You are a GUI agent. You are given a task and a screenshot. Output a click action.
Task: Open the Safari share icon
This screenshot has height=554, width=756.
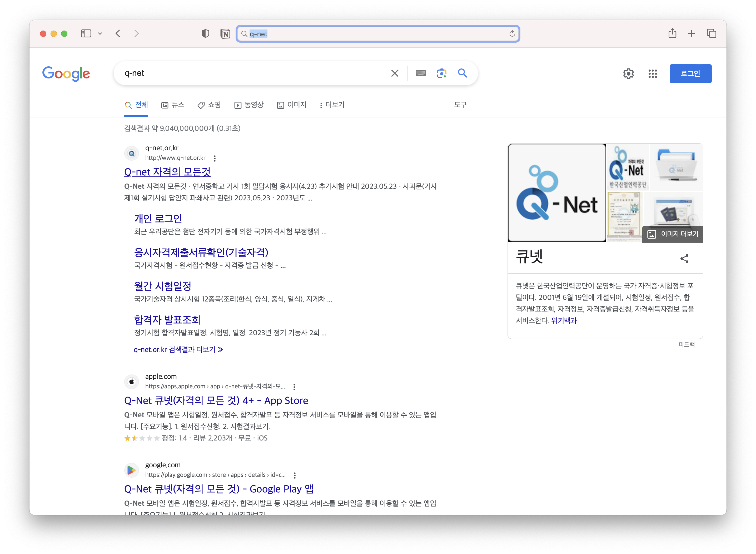tap(672, 33)
